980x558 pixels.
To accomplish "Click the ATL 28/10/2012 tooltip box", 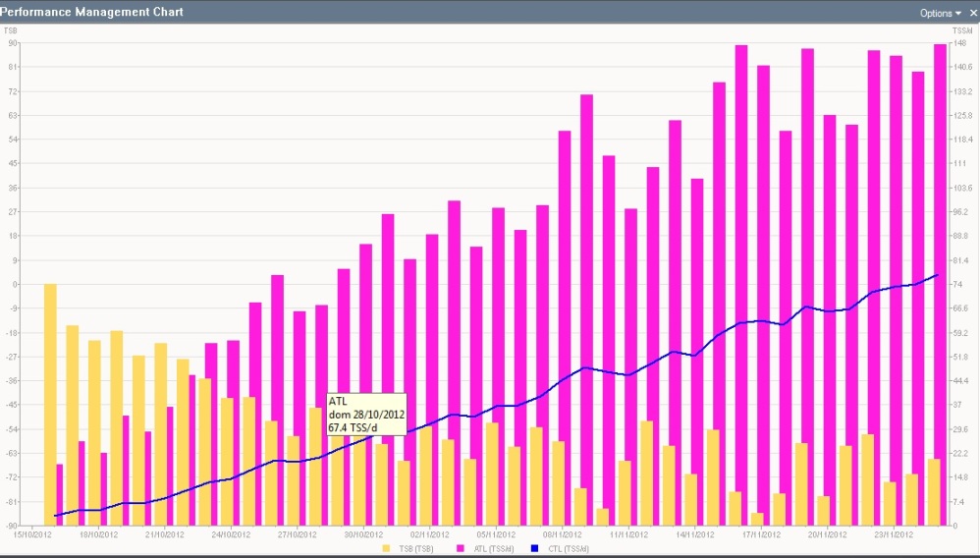I will (365, 414).
